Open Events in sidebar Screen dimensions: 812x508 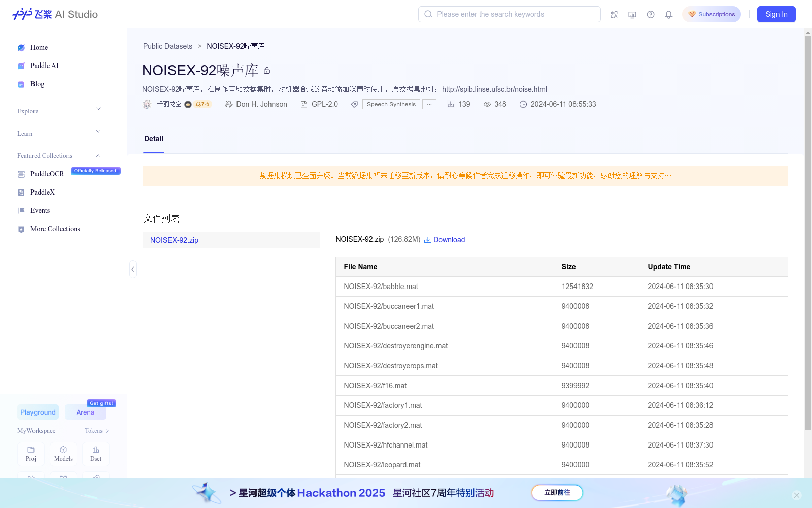point(40,210)
